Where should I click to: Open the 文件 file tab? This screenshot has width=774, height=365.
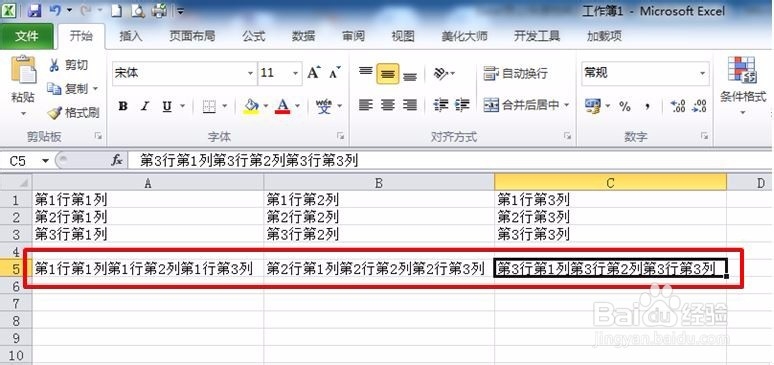coord(27,36)
